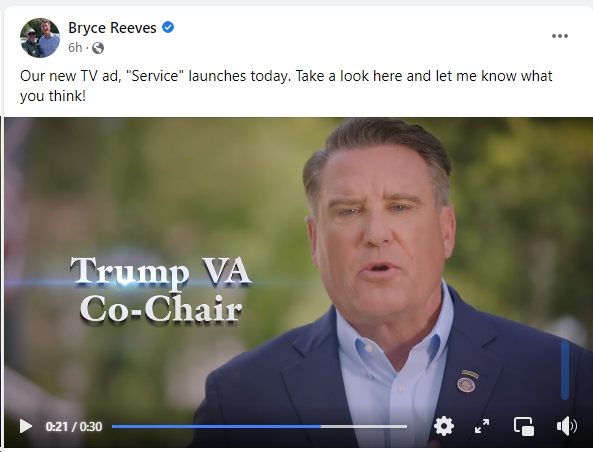The height and width of the screenshot is (452, 593).
Task: Click the post caption about the TV ad
Action: [x=286, y=86]
